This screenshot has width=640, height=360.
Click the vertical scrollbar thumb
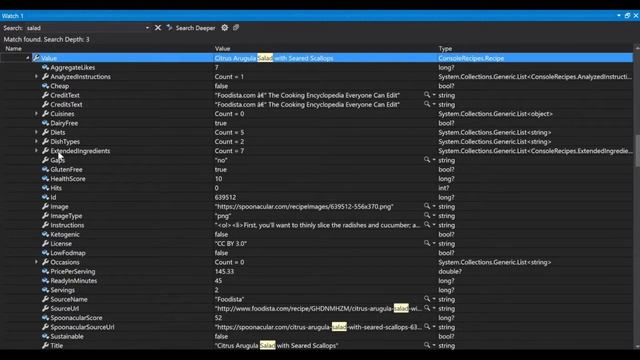[x=637, y=151]
